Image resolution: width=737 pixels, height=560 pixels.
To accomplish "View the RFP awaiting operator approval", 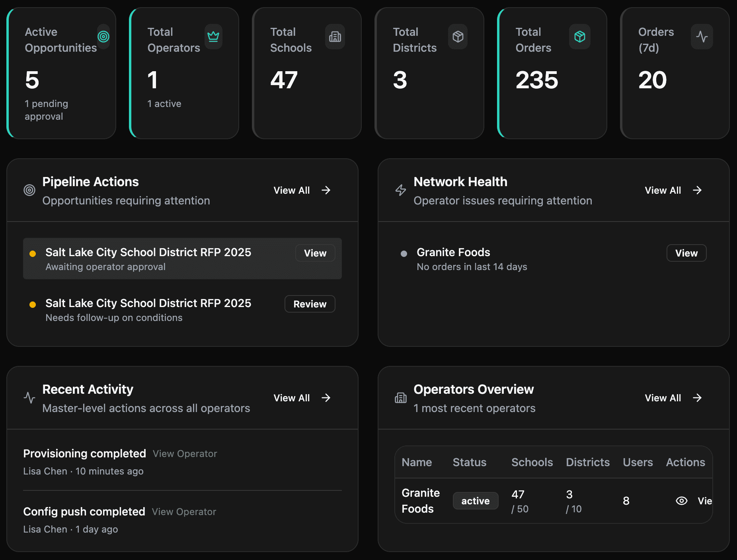I will tap(315, 253).
